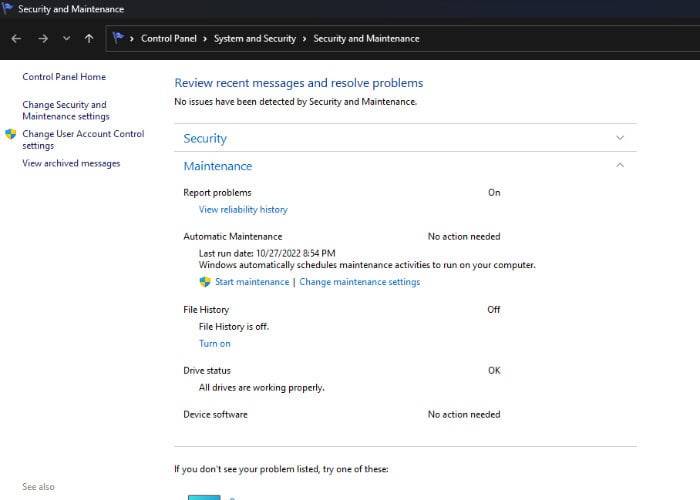Click the title bar Security and Maintenance flag icon
This screenshot has height=500, width=700.
coord(7,8)
